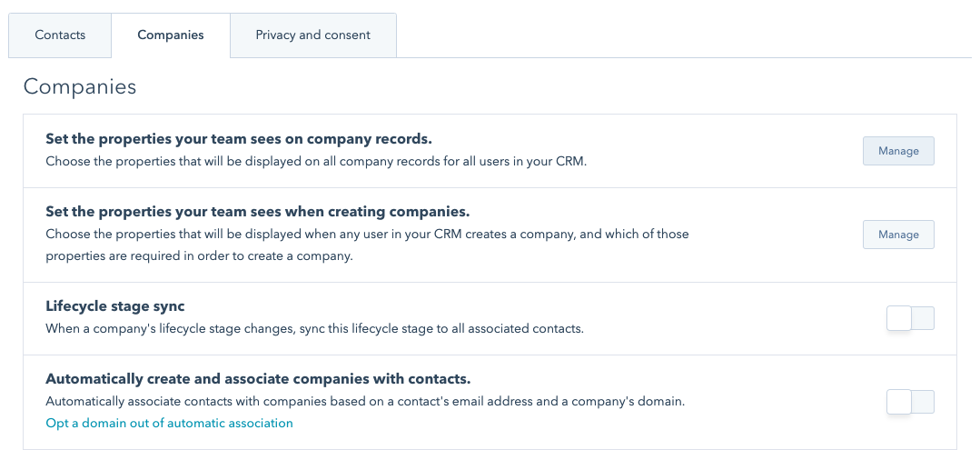Click the 'Lifecycle stage sync' title

pyautogui.click(x=115, y=306)
